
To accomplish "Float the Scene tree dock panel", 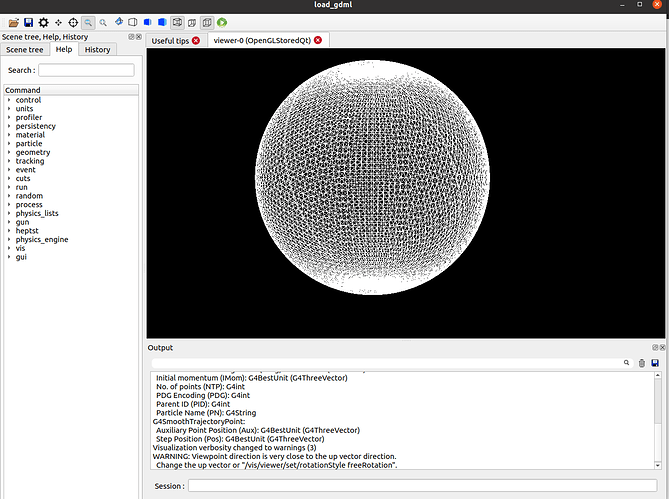I will coord(131,37).
